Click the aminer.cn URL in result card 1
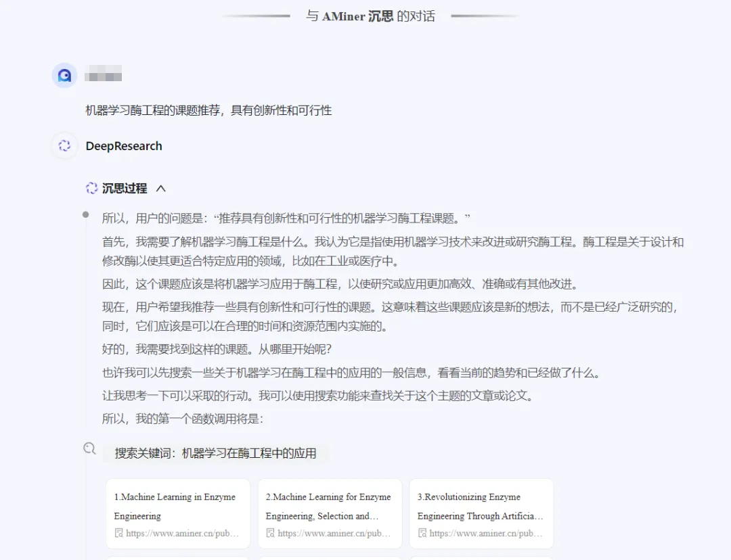The width and height of the screenshot is (731, 560). point(182,533)
